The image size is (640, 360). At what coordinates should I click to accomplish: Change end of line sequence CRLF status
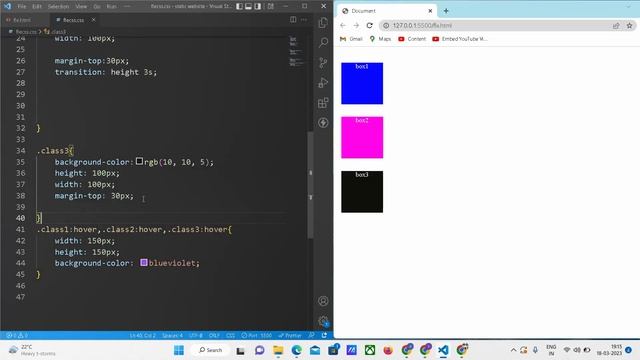click(214, 336)
